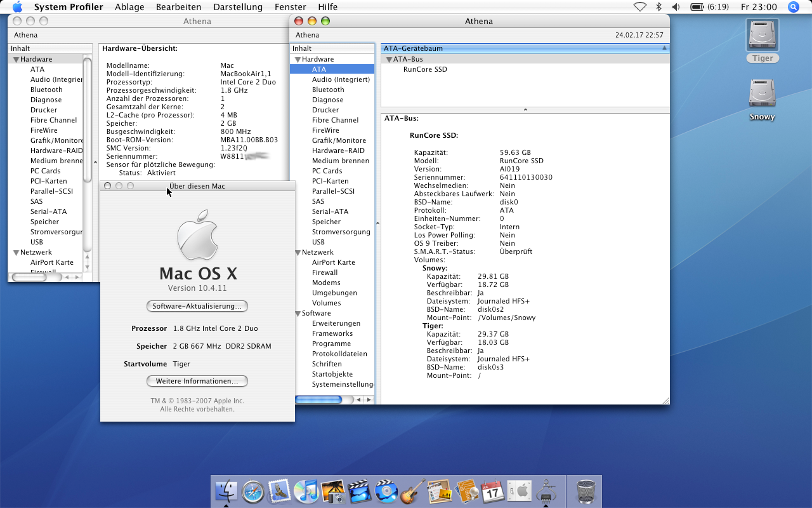Screen dimensions: 812x508
Task: Select RunCore SSD in the device tree
Action: [425, 69]
